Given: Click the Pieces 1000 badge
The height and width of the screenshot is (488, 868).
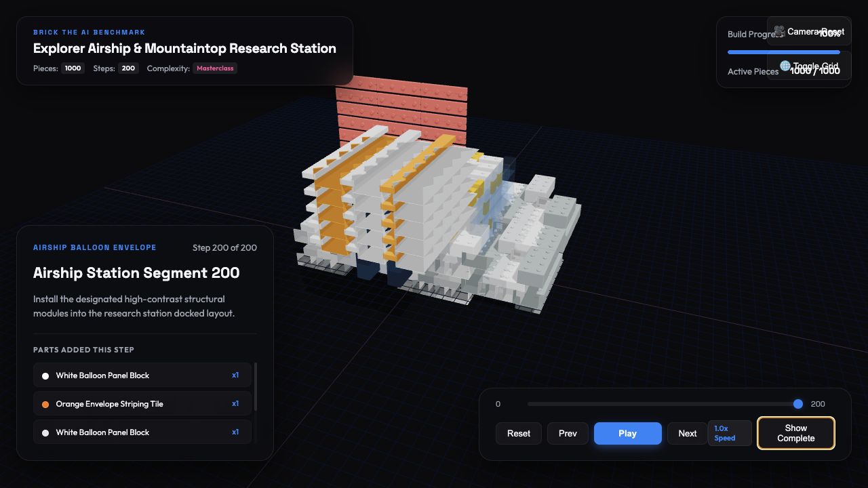Looking at the screenshot, I should point(73,68).
